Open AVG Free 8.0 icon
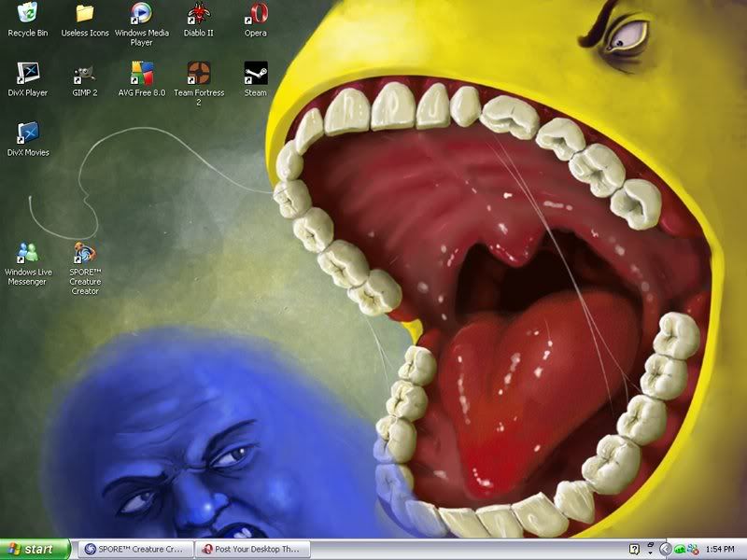747x560 pixels. coord(141,74)
